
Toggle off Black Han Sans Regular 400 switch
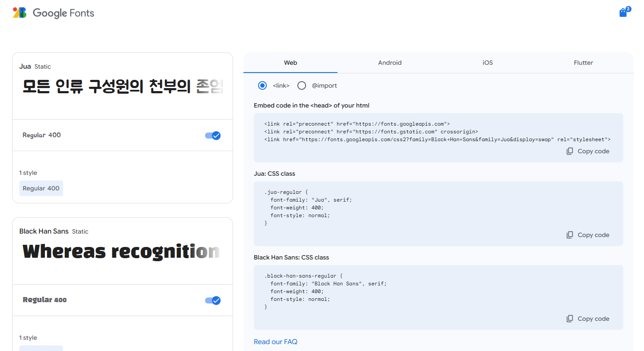point(213,300)
